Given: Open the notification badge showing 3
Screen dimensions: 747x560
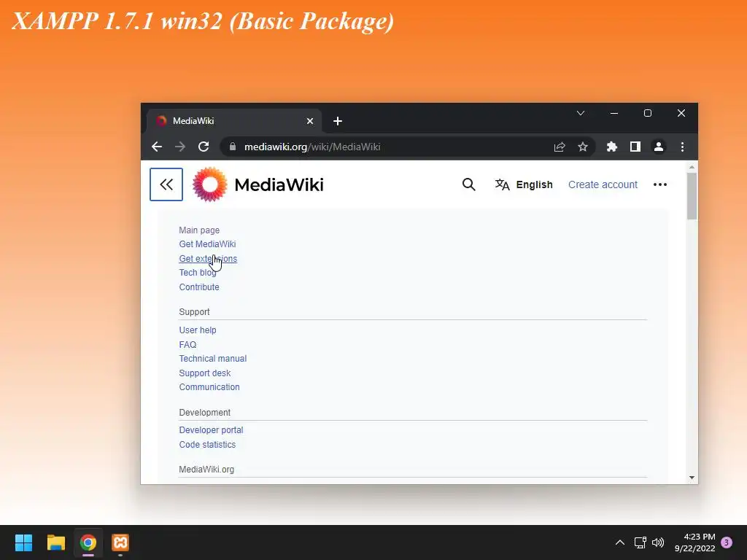Looking at the screenshot, I should (727, 542).
